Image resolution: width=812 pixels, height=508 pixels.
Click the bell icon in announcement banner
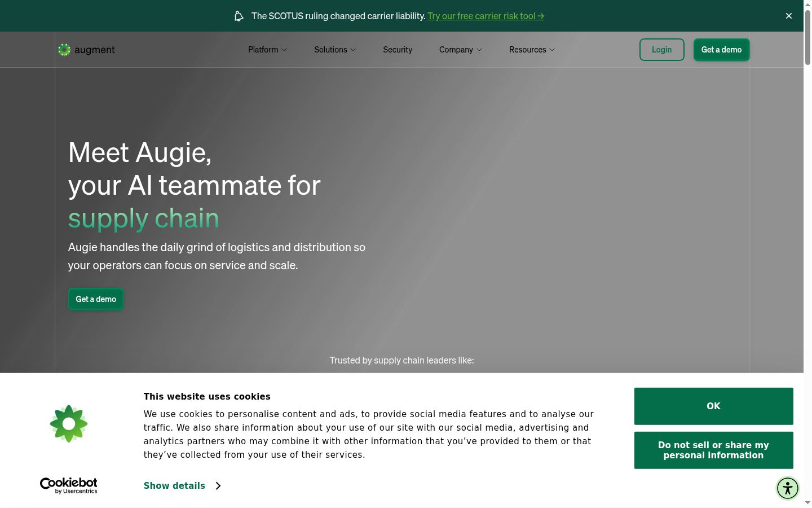pyautogui.click(x=239, y=16)
